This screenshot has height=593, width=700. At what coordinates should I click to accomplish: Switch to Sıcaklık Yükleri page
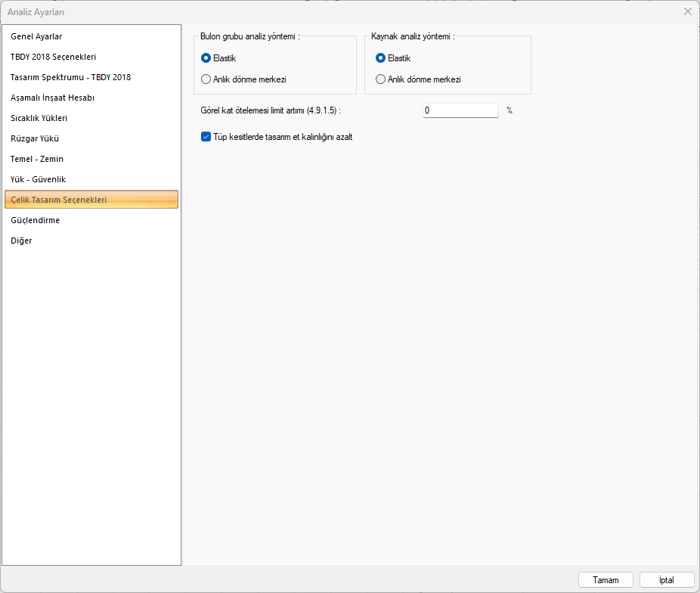[39, 118]
